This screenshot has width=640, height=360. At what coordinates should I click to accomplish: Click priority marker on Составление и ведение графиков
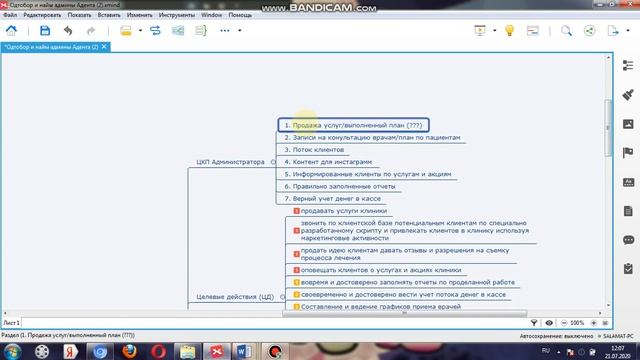[297, 307]
